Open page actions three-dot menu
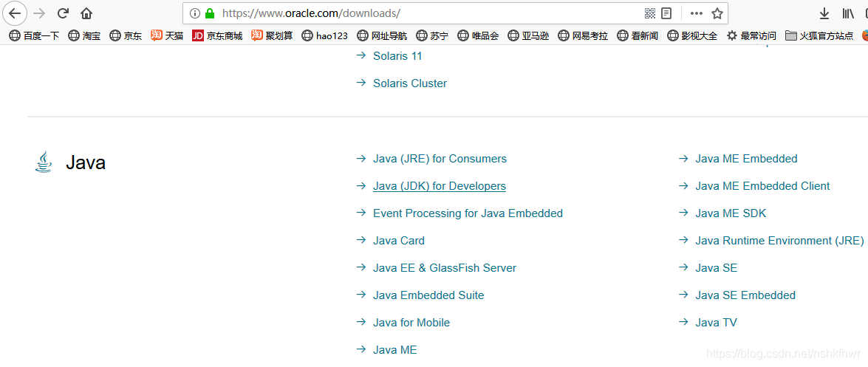 point(697,13)
